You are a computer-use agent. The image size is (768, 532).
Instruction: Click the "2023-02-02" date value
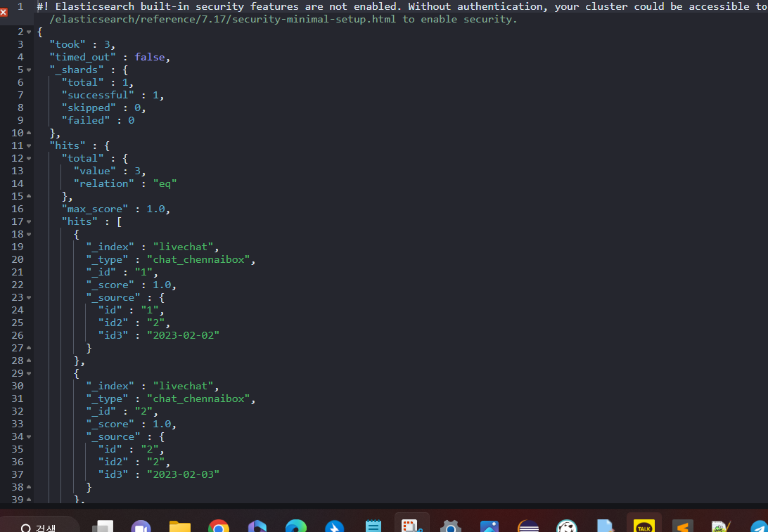tap(183, 335)
